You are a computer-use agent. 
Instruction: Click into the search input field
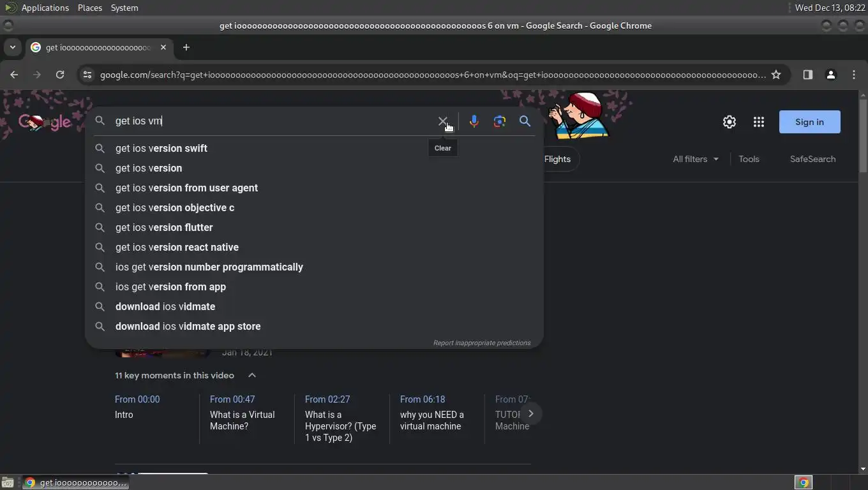(x=271, y=121)
